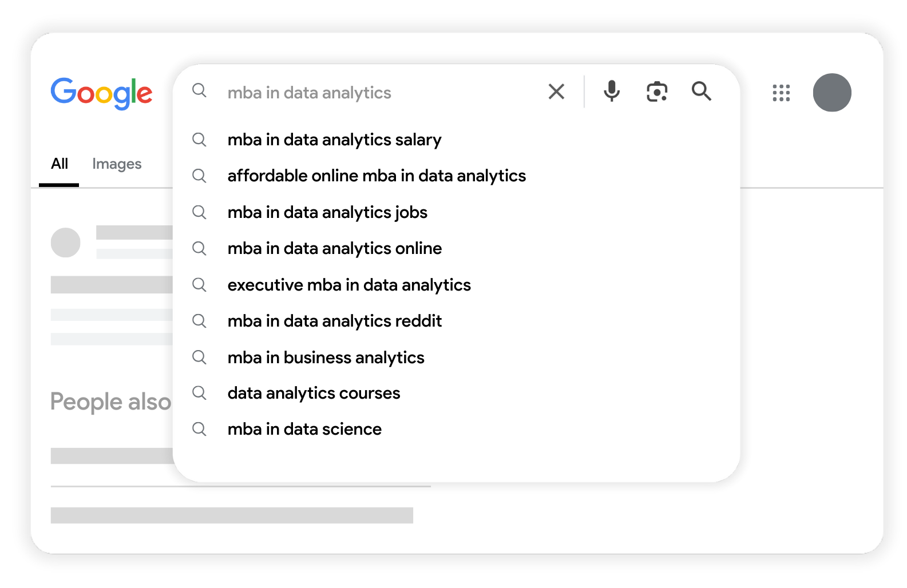Start voice search with the microphone icon
Viewport: 907px width, 588px height.
[x=612, y=92]
